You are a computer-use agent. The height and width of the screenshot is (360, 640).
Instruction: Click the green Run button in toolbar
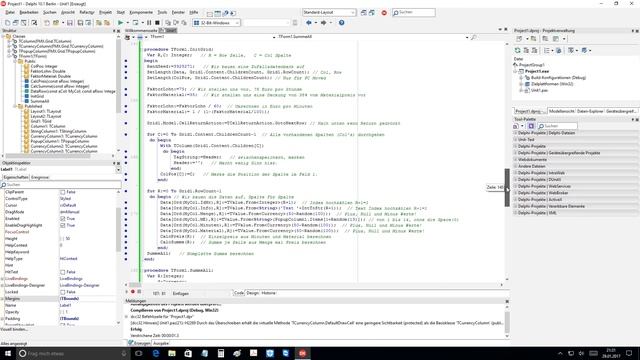coord(120,23)
